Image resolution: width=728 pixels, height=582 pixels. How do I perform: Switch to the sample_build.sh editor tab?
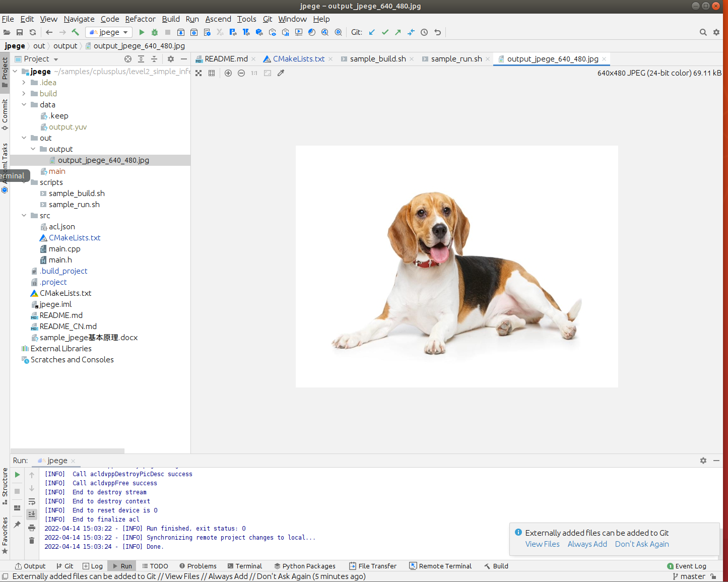[377, 59]
